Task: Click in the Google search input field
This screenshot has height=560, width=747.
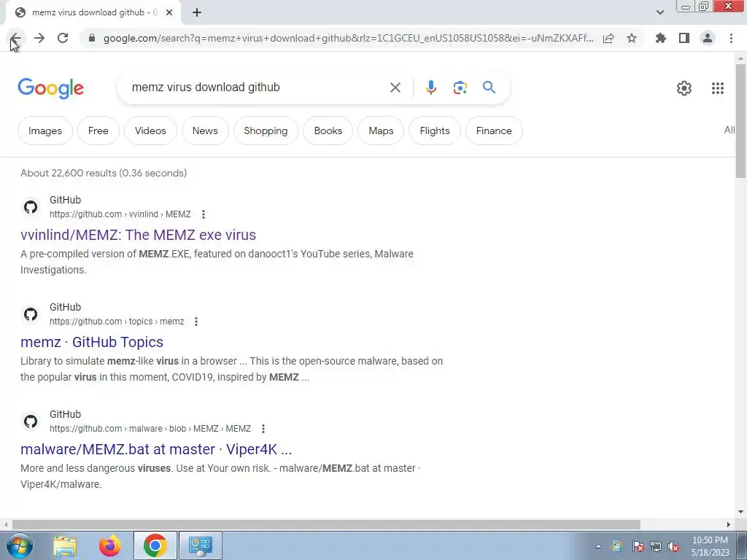Action: [x=258, y=87]
